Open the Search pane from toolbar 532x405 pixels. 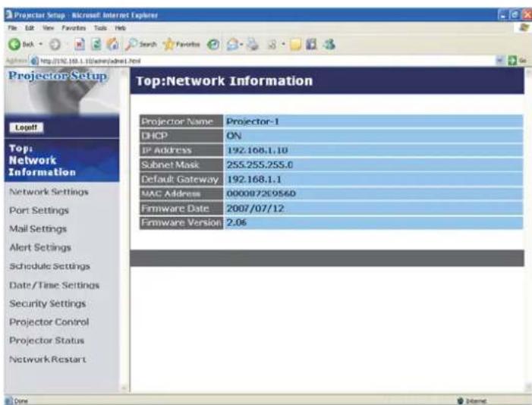coord(141,45)
